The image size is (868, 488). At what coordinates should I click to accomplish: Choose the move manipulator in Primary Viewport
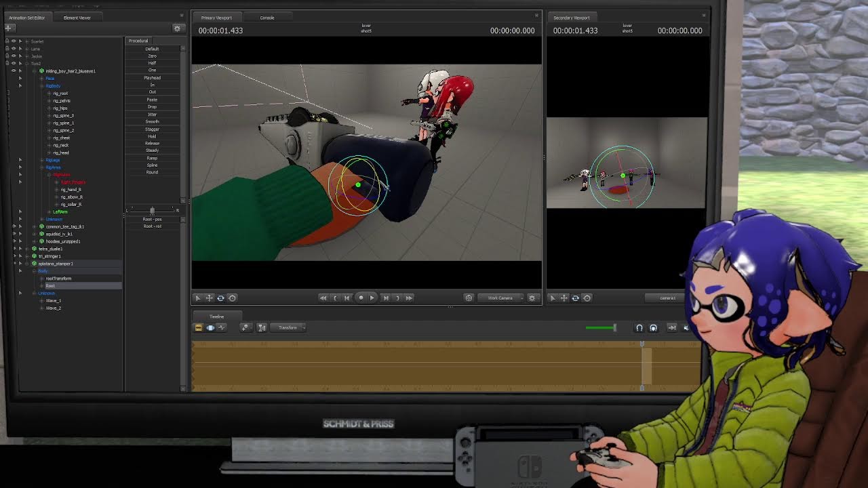tap(210, 298)
